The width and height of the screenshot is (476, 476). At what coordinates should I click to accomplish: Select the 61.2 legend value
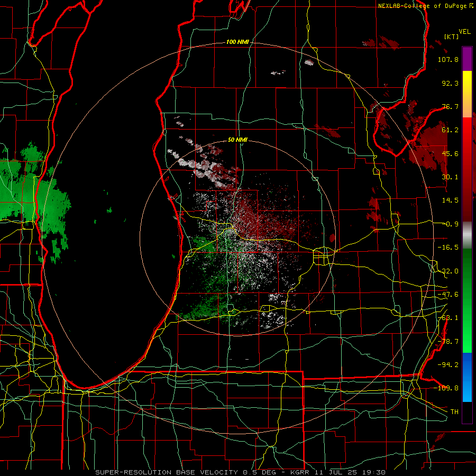tap(450, 130)
